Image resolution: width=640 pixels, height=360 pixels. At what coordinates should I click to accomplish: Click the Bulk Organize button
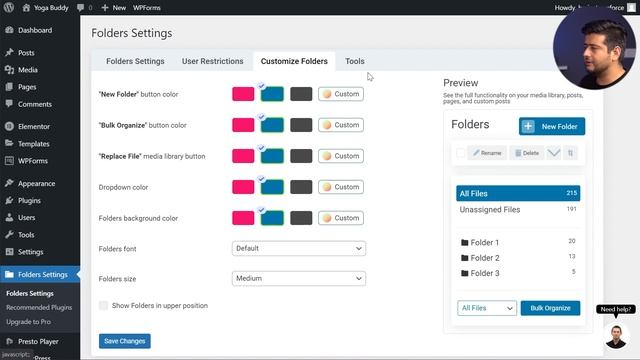550,308
